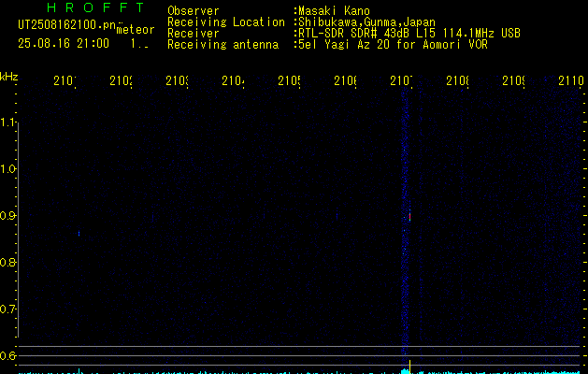Click the 0.7 frequency axis label
The width and height of the screenshot is (588, 374).
click(7, 309)
